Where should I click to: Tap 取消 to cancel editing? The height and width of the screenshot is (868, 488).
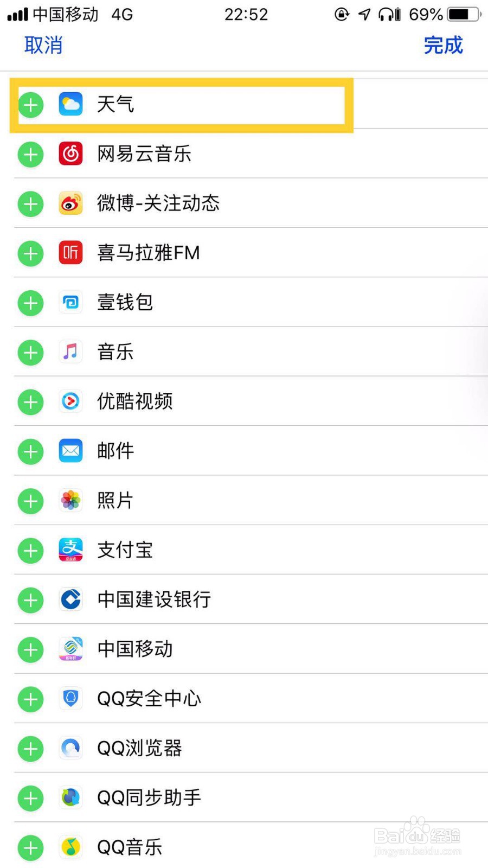(43, 45)
